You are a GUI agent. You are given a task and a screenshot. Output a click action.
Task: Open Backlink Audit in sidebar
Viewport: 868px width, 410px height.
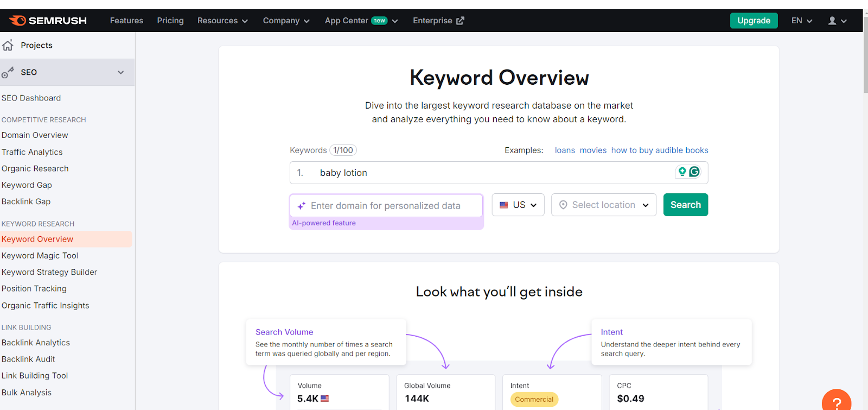[x=28, y=359]
